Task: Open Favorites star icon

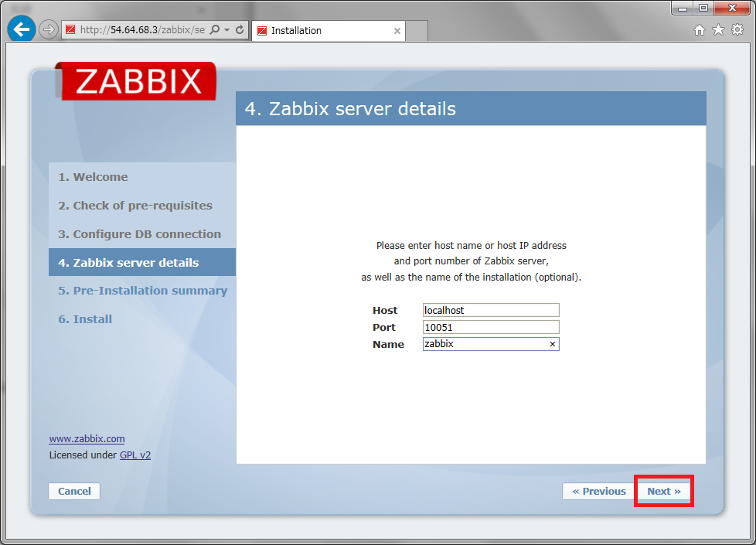Action: pyautogui.click(x=718, y=30)
